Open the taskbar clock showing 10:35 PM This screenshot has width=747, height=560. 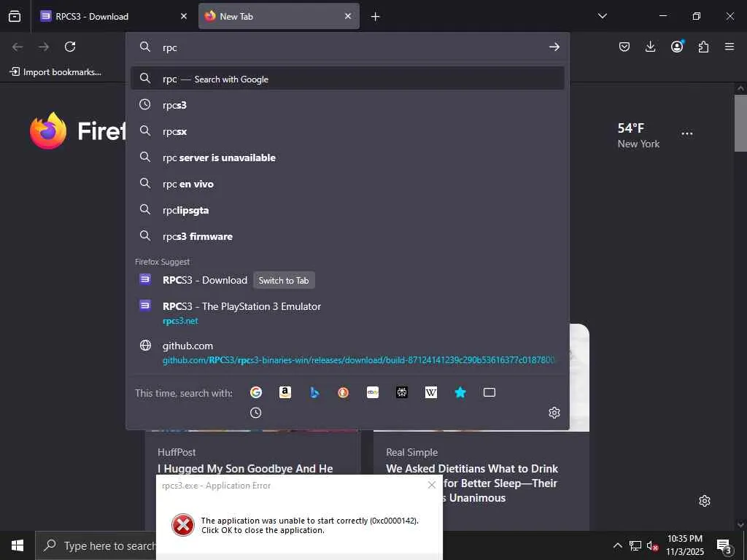pyautogui.click(x=684, y=545)
